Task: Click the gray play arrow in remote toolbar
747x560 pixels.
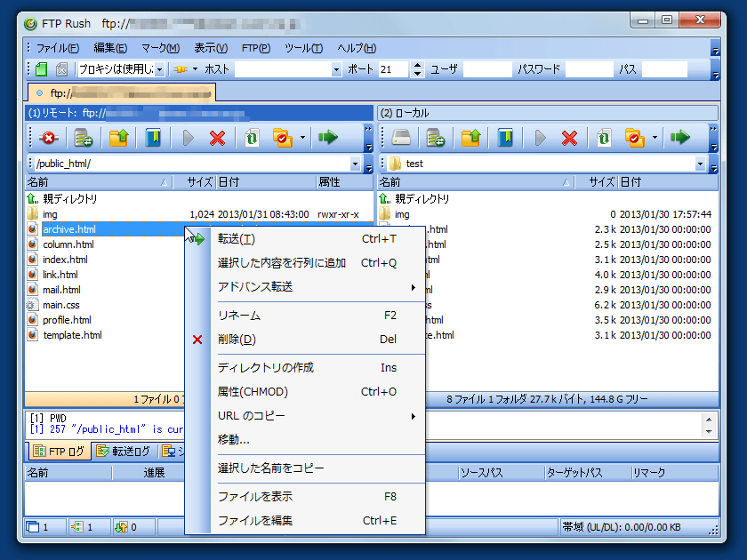Action: (189, 138)
